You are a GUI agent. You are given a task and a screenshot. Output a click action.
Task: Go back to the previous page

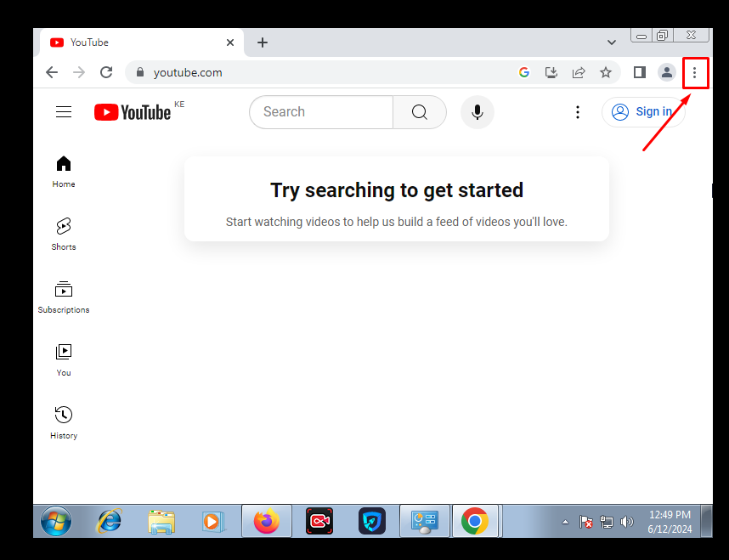tap(52, 72)
